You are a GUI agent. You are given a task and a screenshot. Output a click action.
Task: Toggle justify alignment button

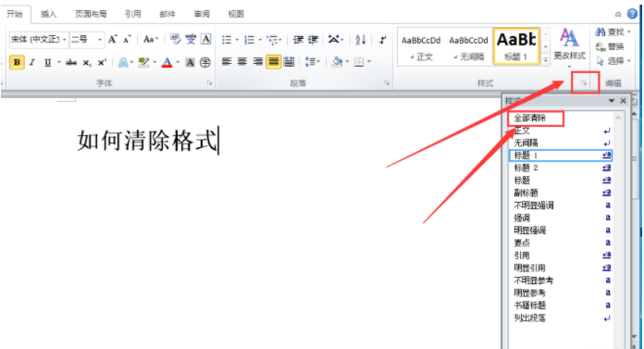point(274,62)
